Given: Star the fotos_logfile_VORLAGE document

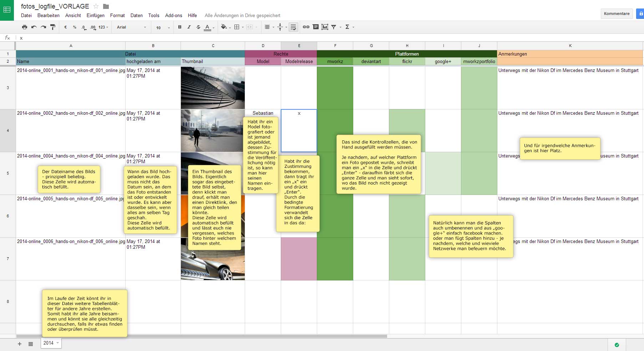Looking at the screenshot, I should 96,6.
